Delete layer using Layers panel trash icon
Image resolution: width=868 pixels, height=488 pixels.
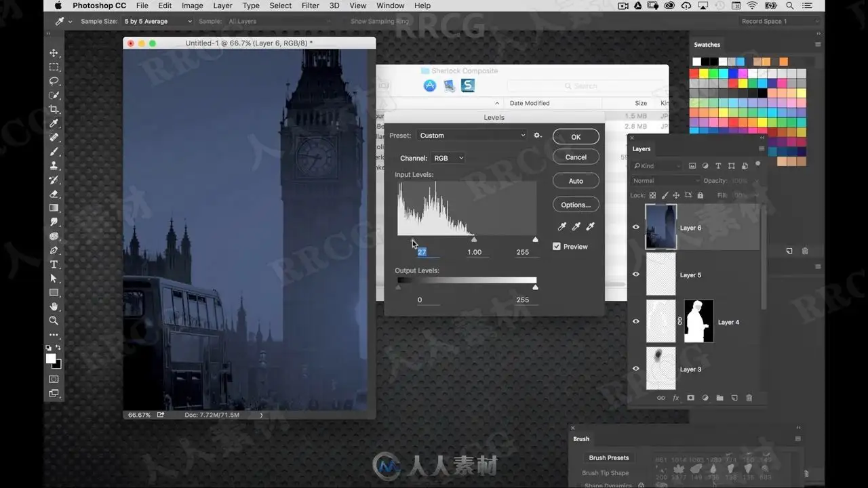[749, 399]
